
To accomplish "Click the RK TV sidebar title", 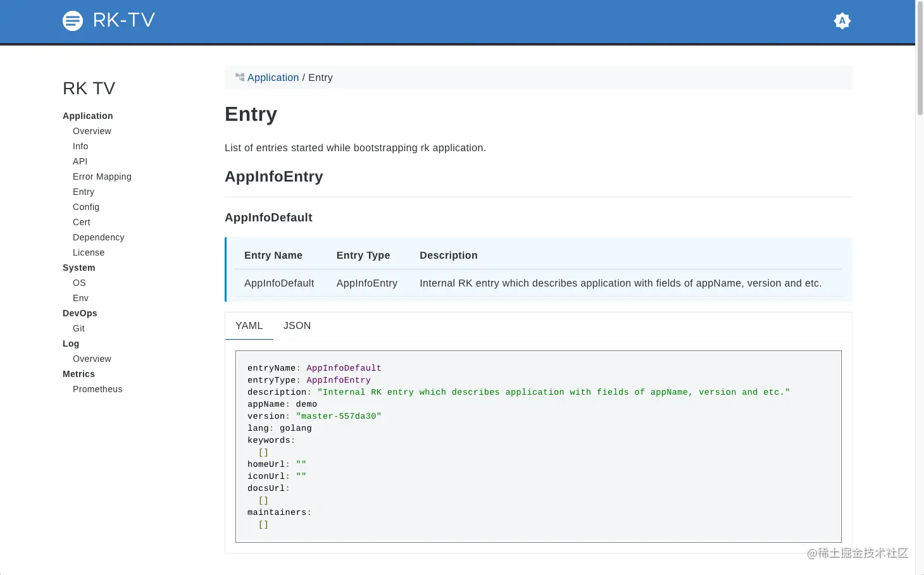I will pyautogui.click(x=89, y=89).
